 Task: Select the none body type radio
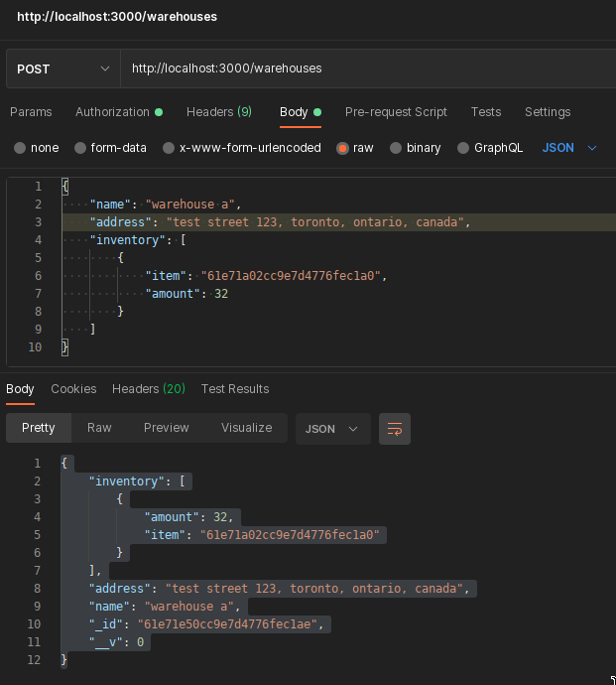[x=20, y=148]
